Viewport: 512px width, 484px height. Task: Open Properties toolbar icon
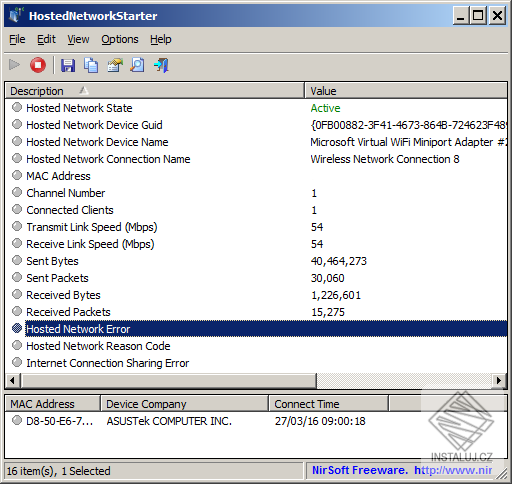tap(115, 65)
